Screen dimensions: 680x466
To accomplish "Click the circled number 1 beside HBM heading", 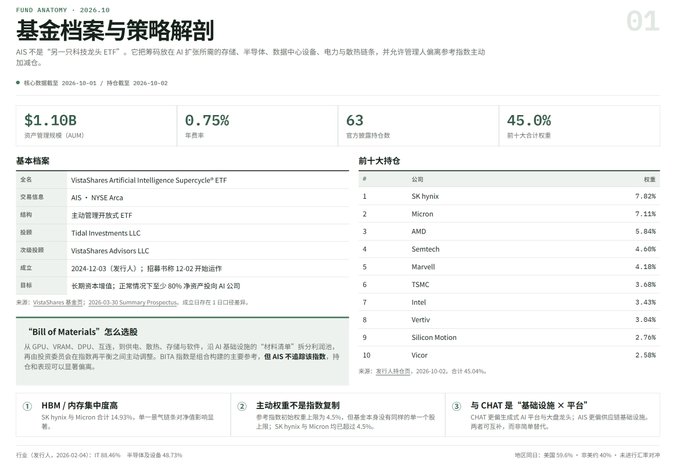I will (27, 406).
